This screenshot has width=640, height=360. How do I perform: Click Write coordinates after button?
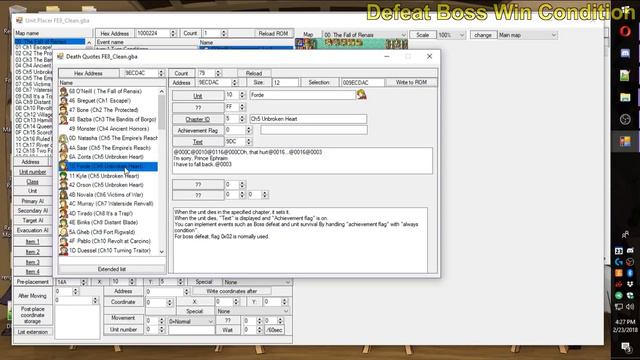click(x=231, y=291)
